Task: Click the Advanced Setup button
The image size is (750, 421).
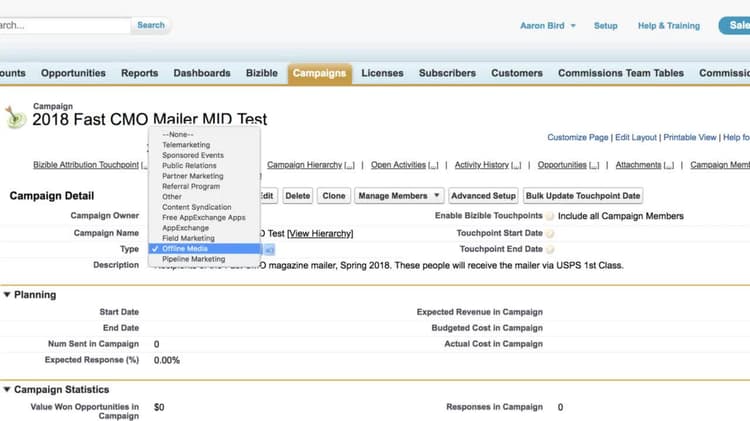Action: click(x=483, y=196)
